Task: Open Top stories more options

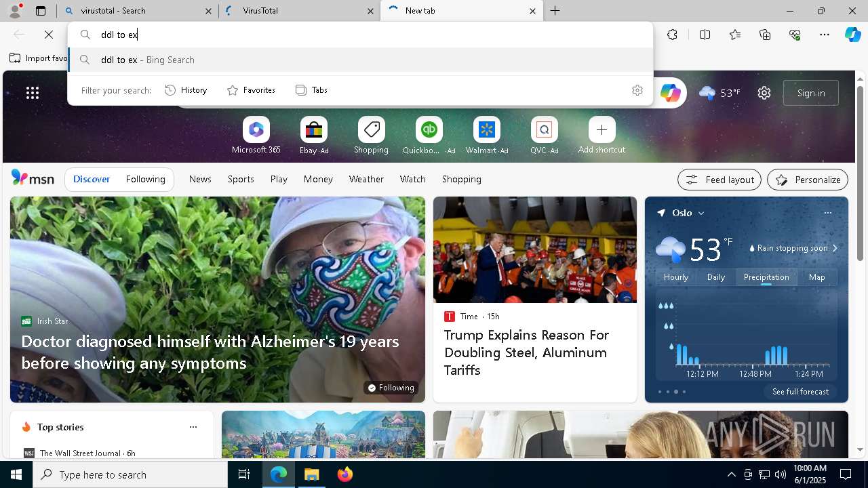Action: [193, 427]
